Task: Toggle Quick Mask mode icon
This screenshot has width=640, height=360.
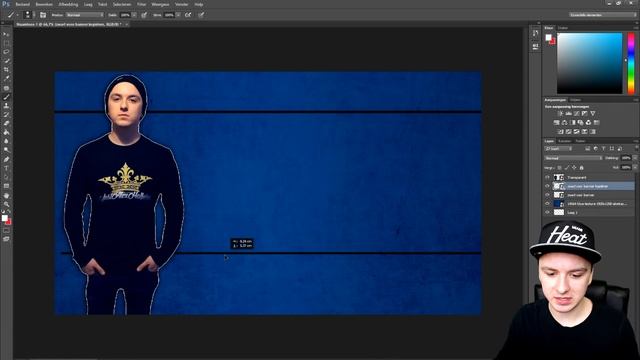Action: pyautogui.click(x=6, y=231)
